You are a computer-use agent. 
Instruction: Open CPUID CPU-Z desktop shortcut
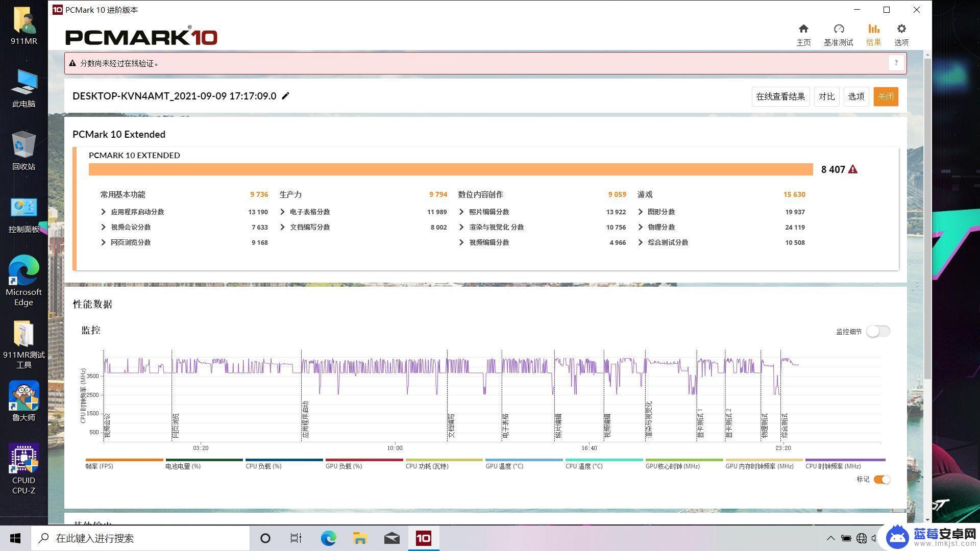(24, 469)
